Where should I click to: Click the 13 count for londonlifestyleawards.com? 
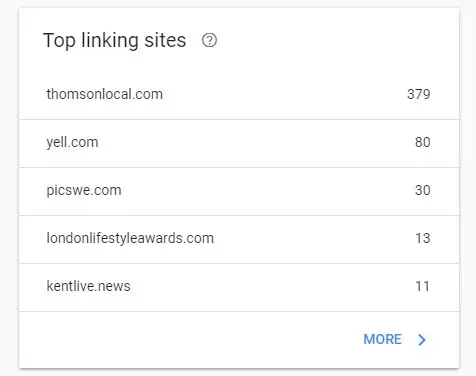pyautogui.click(x=423, y=238)
